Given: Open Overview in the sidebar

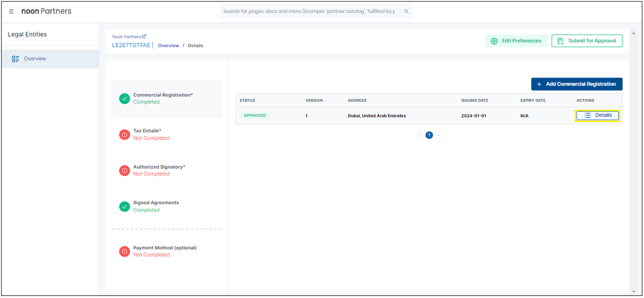Looking at the screenshot, I should [x=50, y=59].
